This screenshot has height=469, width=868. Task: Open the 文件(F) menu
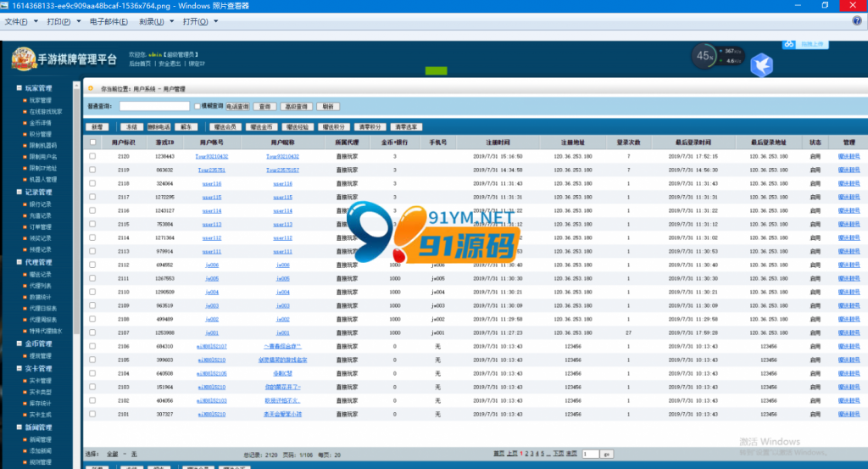(21, 21)
